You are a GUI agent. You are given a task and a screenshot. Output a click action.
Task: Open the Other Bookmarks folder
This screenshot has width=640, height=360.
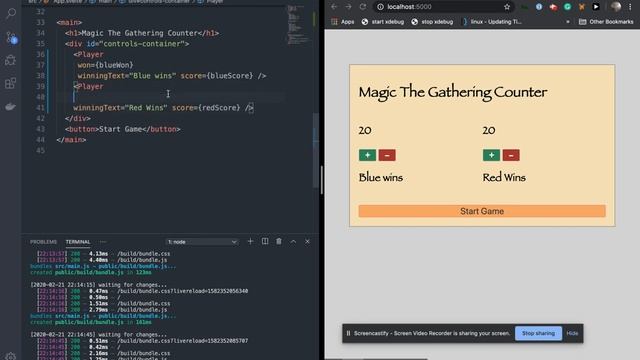point(606,22)
